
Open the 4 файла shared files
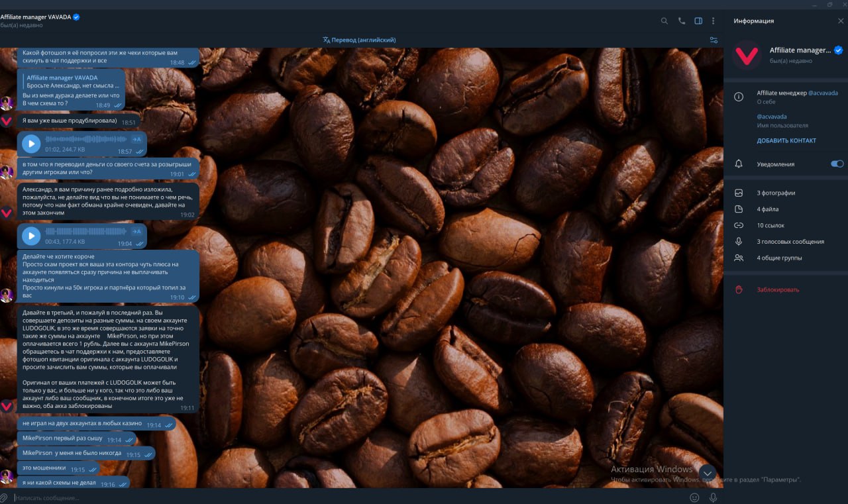click(768, 209)
